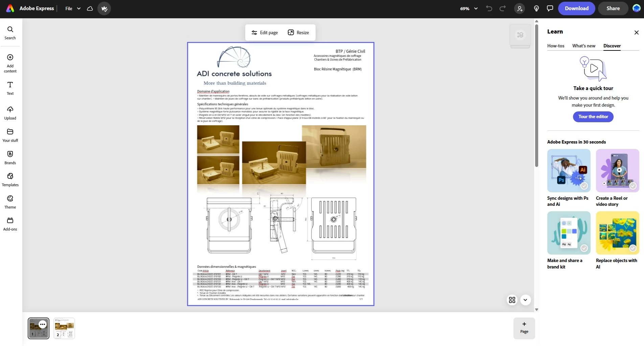Screen dimensions: 644x346
Task: Switch to the How-tos tab
Action: pyautogui.click(x=556, y=46)
